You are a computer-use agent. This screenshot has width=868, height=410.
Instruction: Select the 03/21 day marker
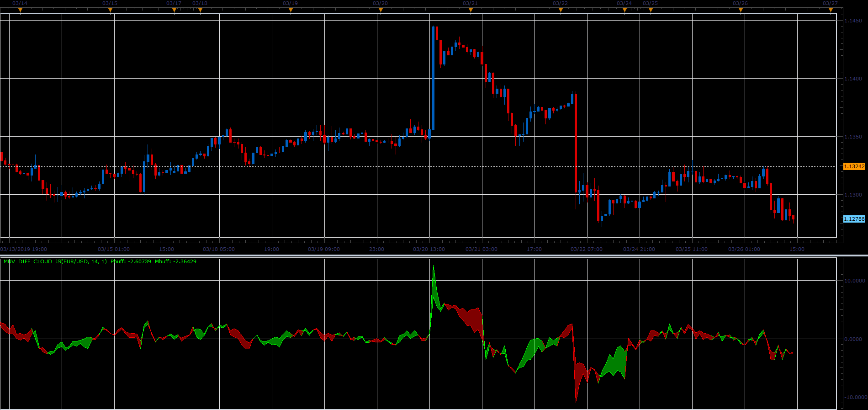coord(471,10)
